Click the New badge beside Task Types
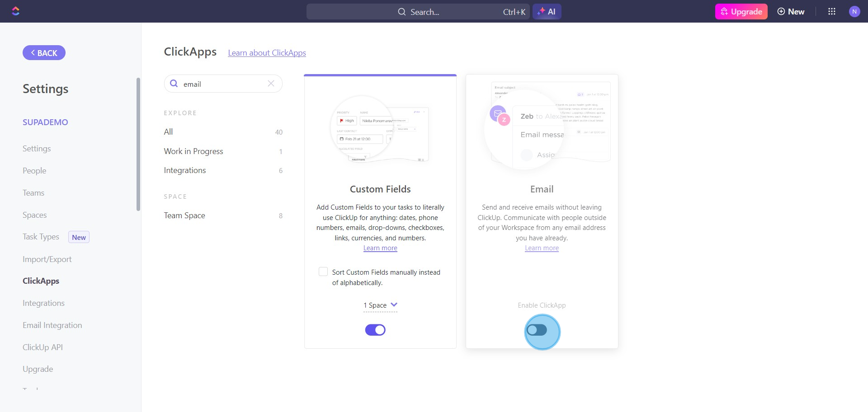Viewport: 868px width, 412px height. click(79, 237)
